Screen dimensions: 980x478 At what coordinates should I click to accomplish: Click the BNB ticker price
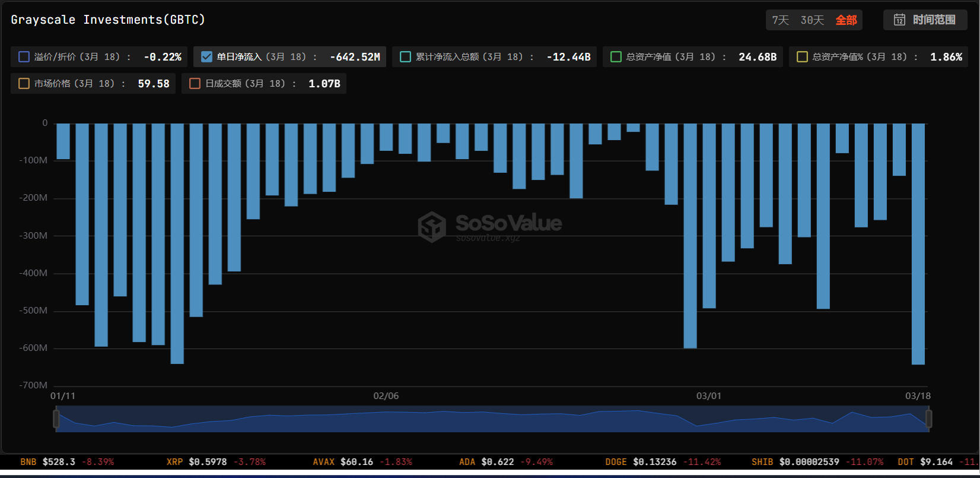click(x=59, y=462)
